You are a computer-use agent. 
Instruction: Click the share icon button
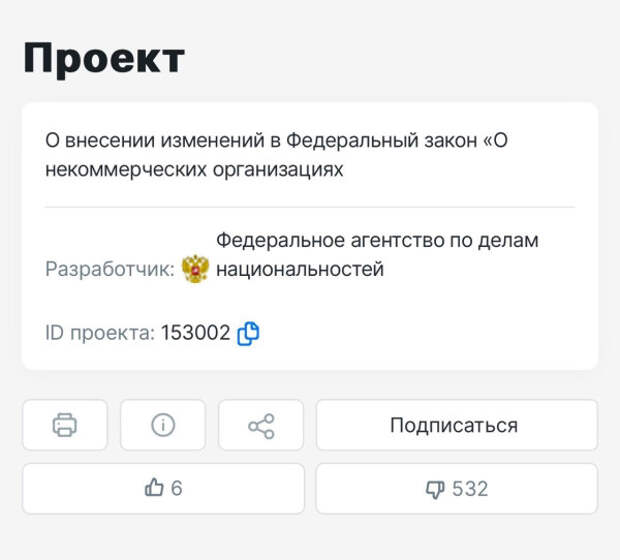pyautogui.click(x=261, y=425)
